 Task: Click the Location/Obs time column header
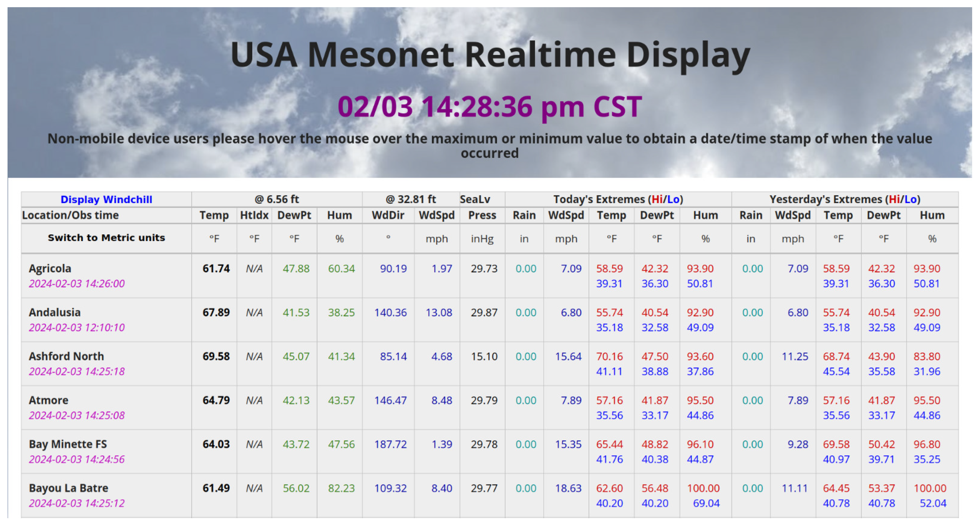[70, 215]
